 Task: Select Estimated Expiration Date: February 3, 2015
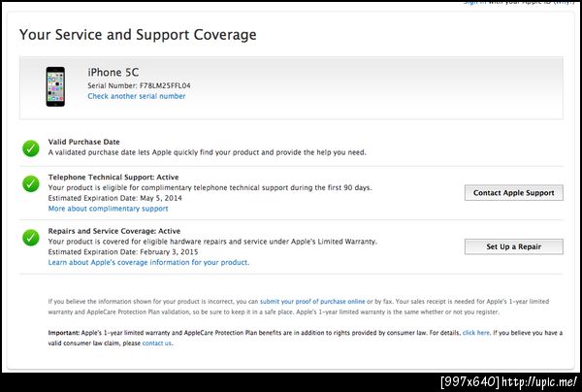[123, 251]
